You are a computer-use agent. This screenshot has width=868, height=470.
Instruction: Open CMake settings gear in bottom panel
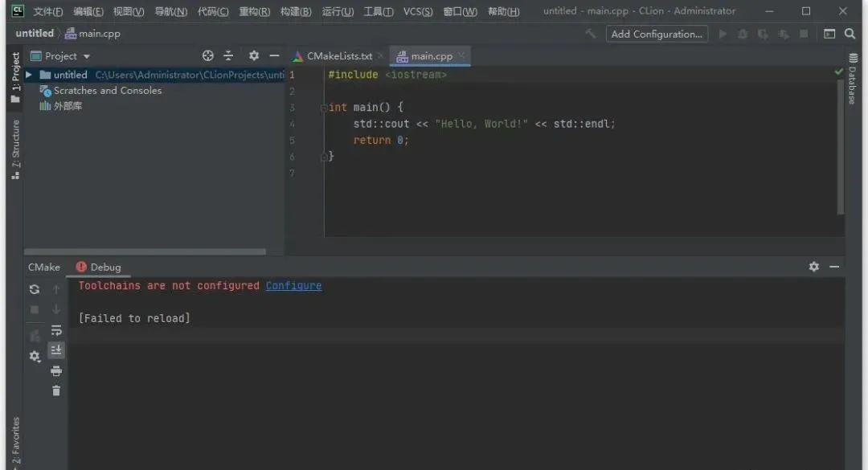click(35, 356)
